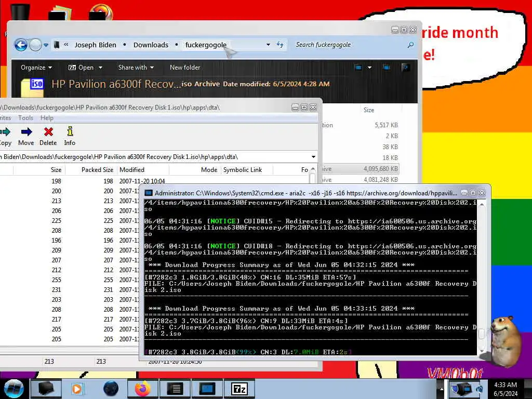Select the 4,095,680 KB file row
532x399 pixels.
(361, 169)
